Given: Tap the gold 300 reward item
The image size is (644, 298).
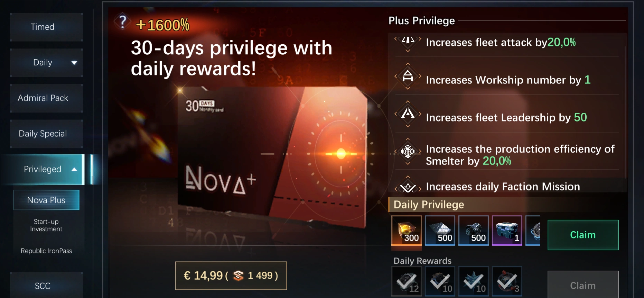Looking at the screenshot, I should [407, 231].
